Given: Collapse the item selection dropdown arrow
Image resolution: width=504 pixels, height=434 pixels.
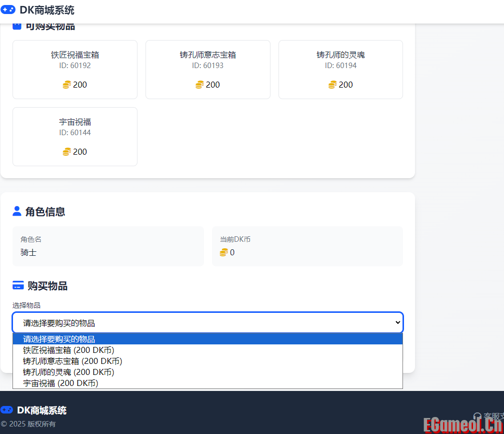Looking at the screenshot, I should (397, 322).
